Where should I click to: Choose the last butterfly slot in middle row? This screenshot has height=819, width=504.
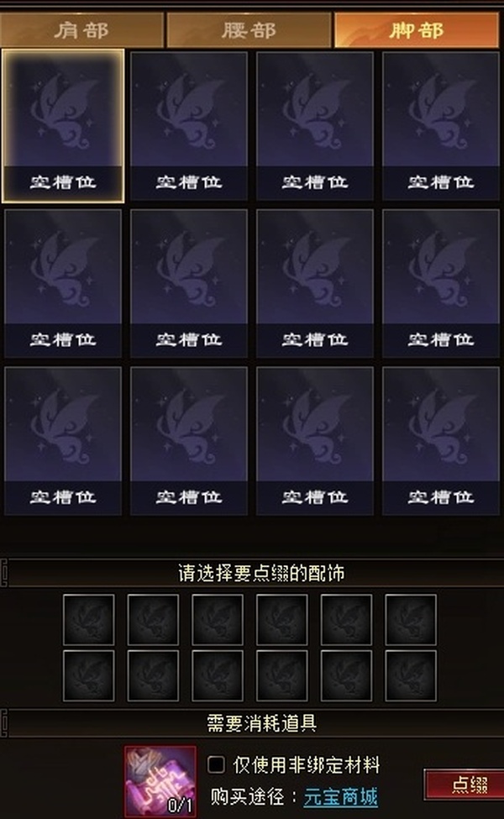click(x=441, y=284)
